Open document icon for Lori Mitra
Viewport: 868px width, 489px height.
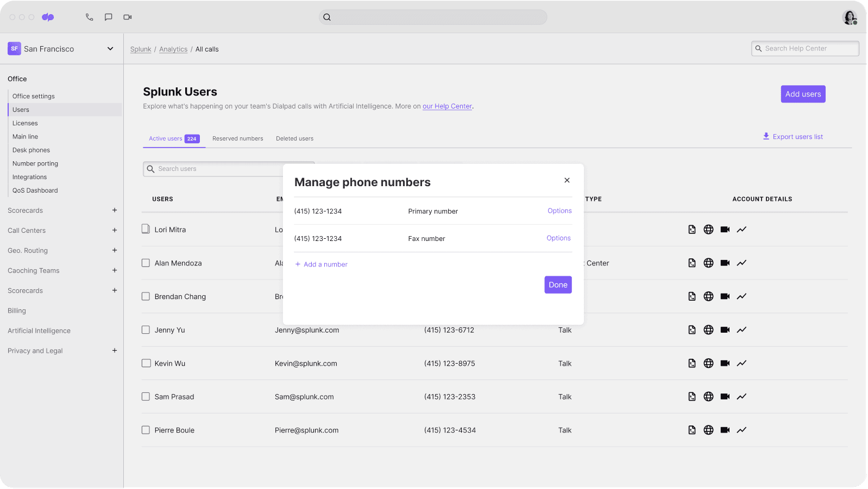tap(692, 230)
